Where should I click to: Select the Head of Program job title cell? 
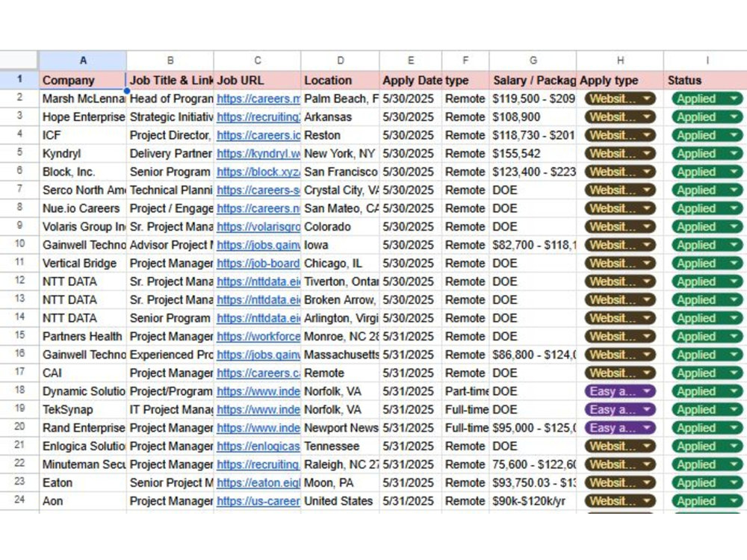pyautogui.click(x=170, y=99)
